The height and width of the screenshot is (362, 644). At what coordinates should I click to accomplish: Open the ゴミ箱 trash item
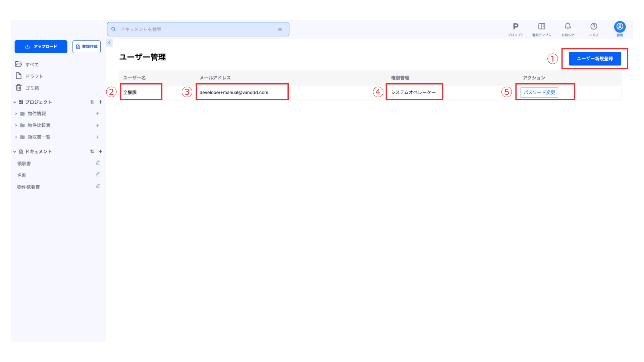click(x=32, y=88)
